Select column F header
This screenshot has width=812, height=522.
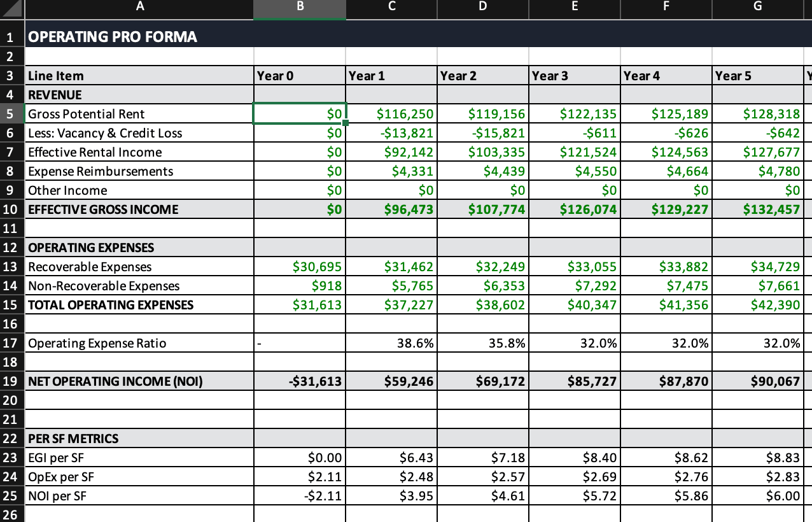(666, 10)
